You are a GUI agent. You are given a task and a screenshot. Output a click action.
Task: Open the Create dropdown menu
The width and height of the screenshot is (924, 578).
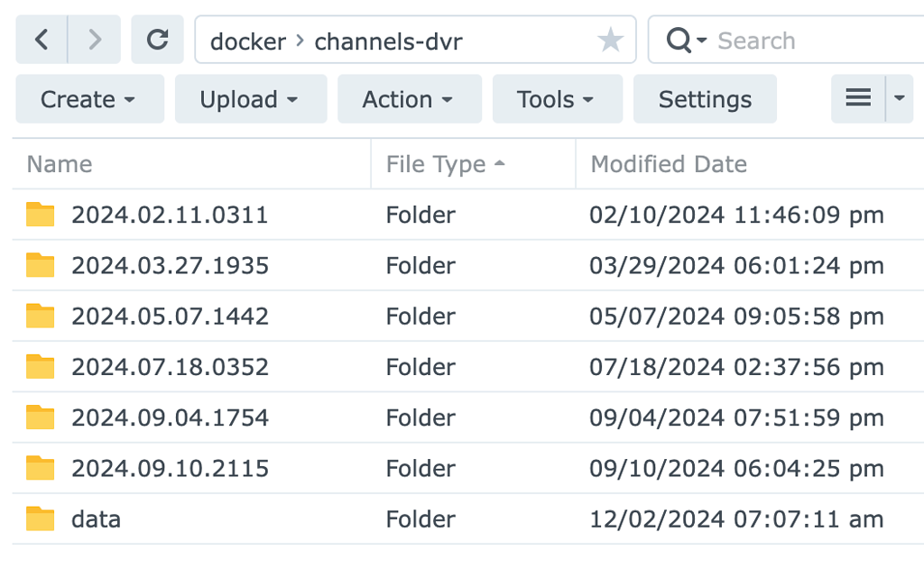tap(89, 98)
